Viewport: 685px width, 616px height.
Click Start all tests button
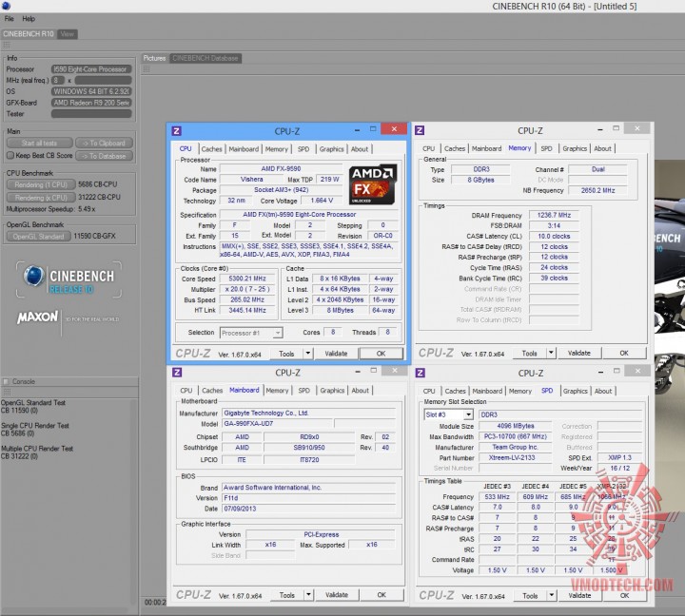point(39,143)
